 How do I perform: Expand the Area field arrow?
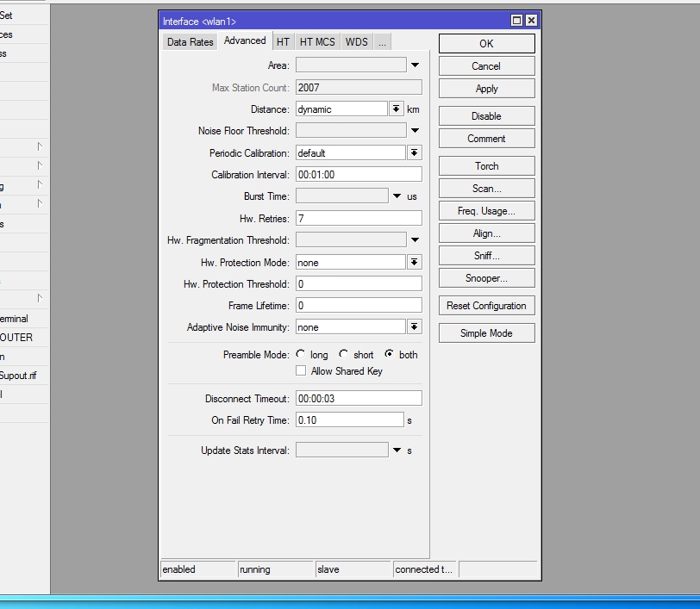point(415,65)
